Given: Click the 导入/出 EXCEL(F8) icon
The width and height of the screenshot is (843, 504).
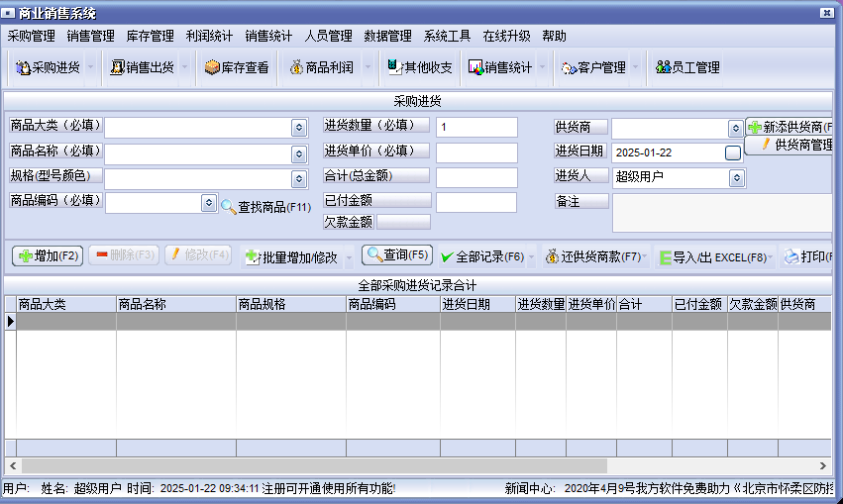Looking at the screenshot, I should [x=665, y=257].
